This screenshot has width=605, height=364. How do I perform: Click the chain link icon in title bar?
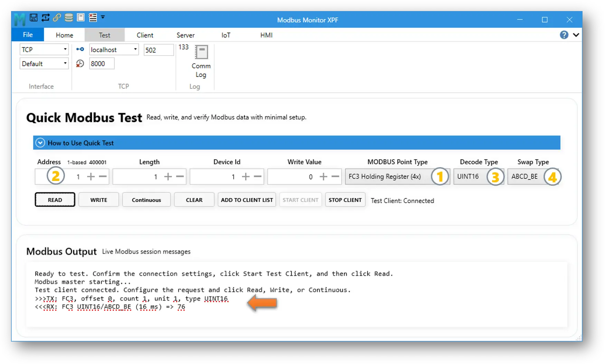pyautogui.click(x=57, y=17)
